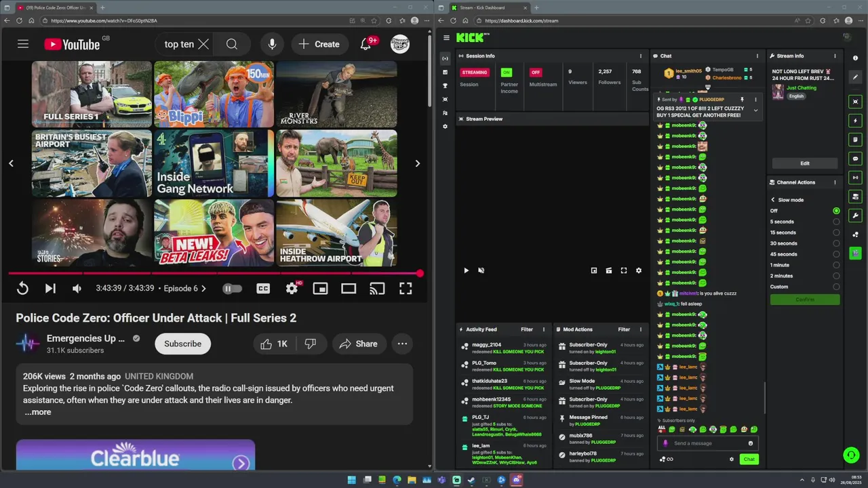Open emote picker in Kick chat input
This screenshot has width=868, height=488.
click(750, 443)
